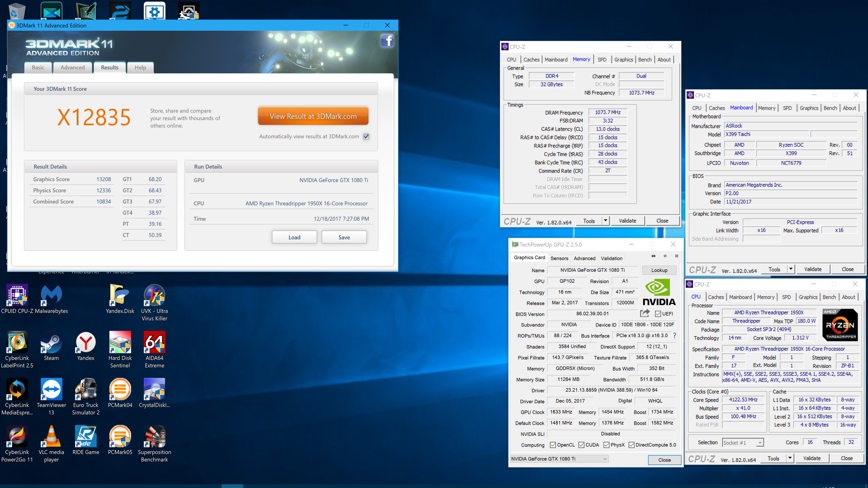Open SPD tab in the CPU-Z Memory window
868x488 pixels.
click(x=602, y=60)
